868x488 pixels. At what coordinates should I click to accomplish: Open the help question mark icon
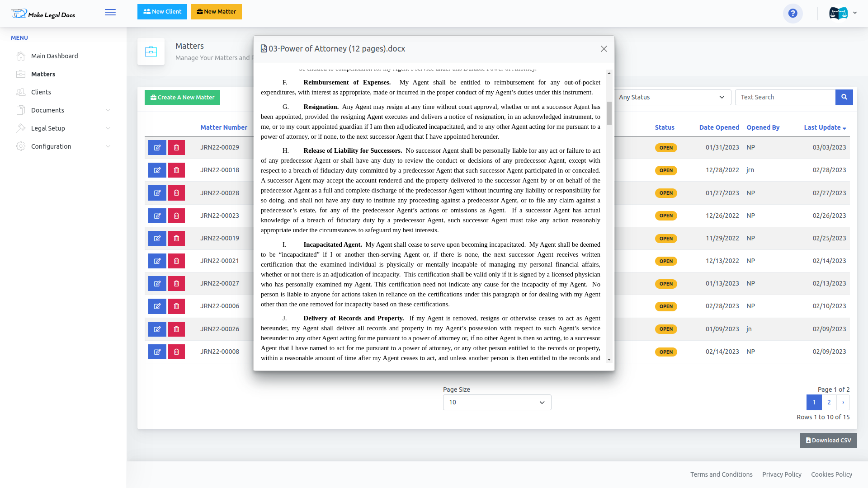pyautogui.click(x=793, y=14)
